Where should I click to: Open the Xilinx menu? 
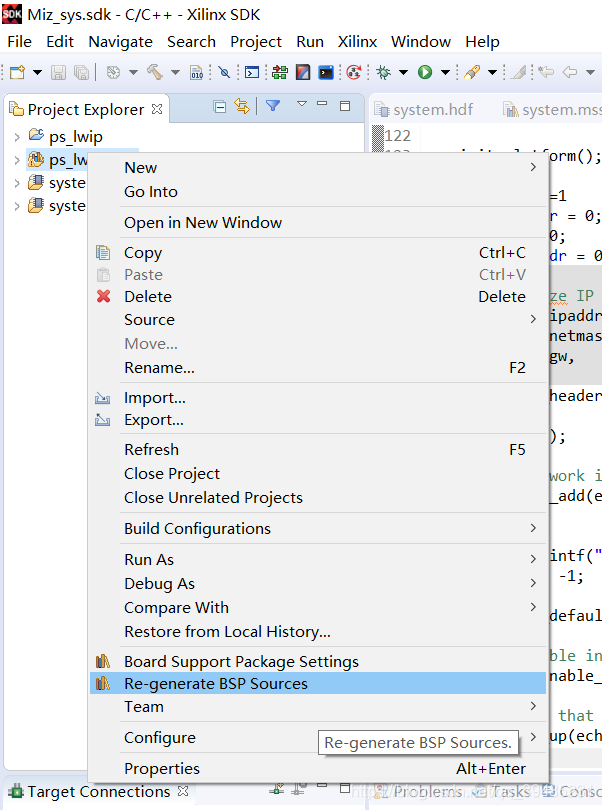(357, 41)
